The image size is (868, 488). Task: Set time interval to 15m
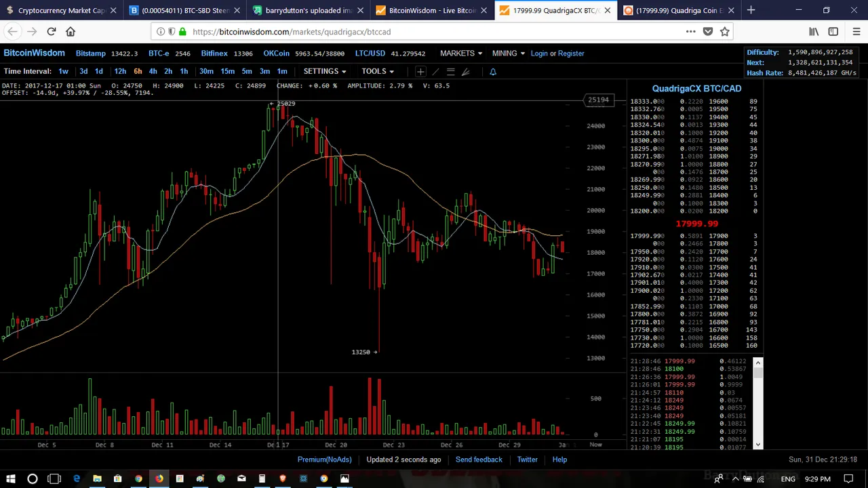(228, 71)
